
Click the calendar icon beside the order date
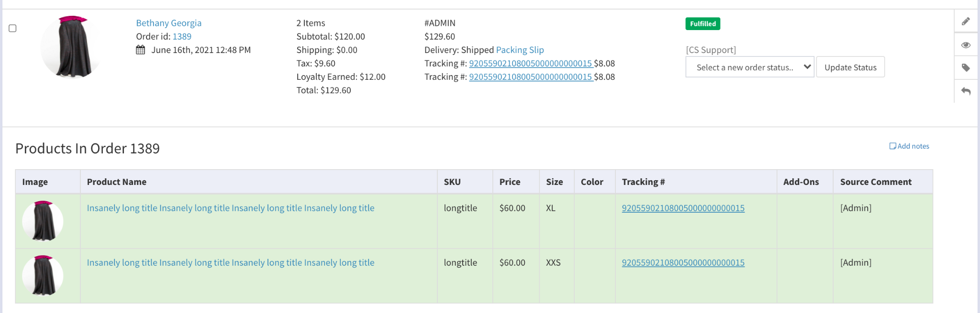(140, 50)
